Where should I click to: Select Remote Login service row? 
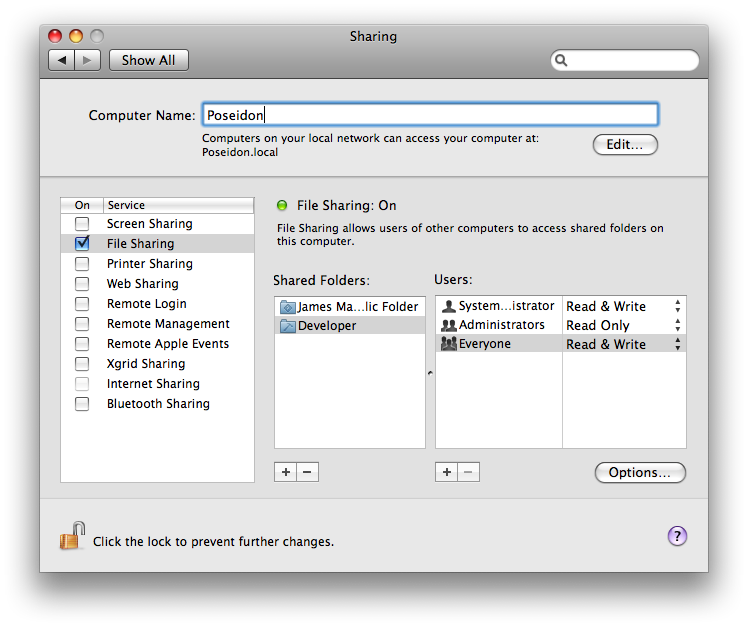coord(157,303)
